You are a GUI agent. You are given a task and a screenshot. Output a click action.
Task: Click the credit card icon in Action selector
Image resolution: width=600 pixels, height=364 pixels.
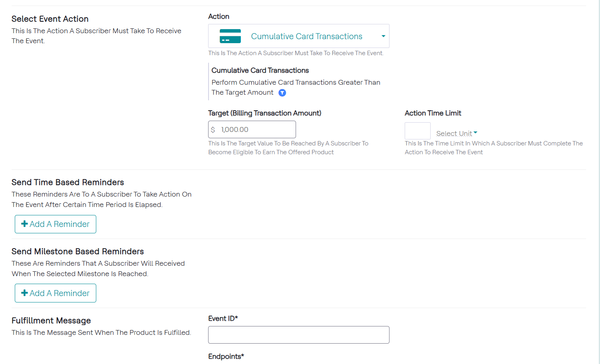[x=230, y=36]
